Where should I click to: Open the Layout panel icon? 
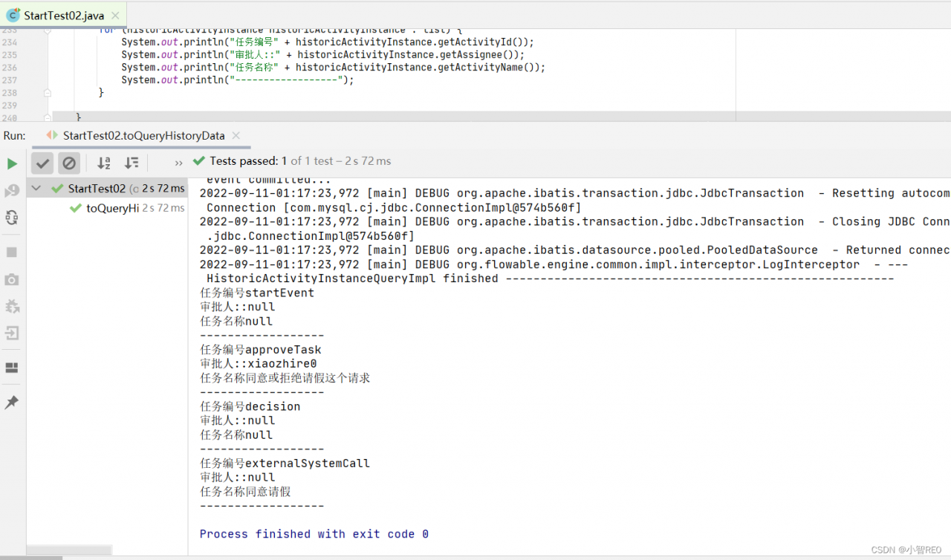click(12, 368)
